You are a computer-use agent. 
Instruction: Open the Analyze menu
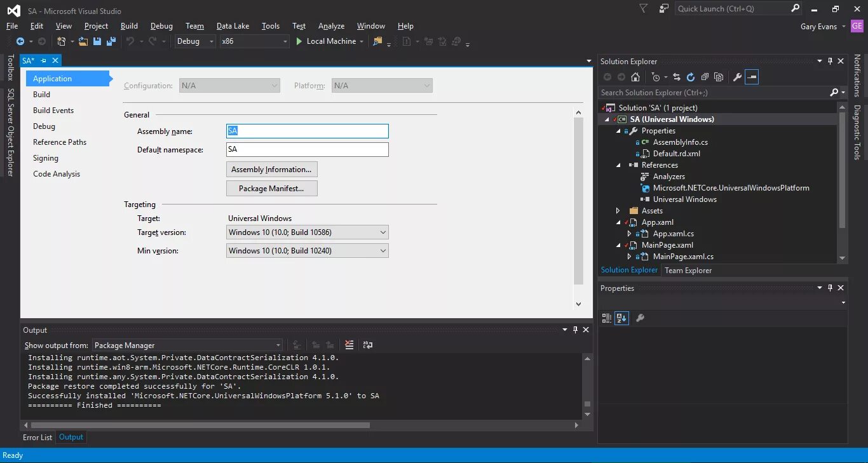point(331,26)
